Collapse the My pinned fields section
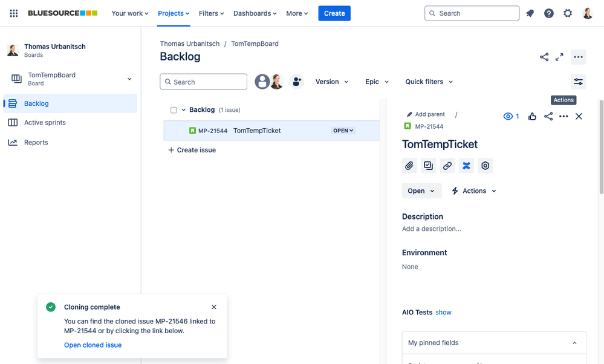Image resolution: width=604 pixels, height=364 pixels. (574, 343)
